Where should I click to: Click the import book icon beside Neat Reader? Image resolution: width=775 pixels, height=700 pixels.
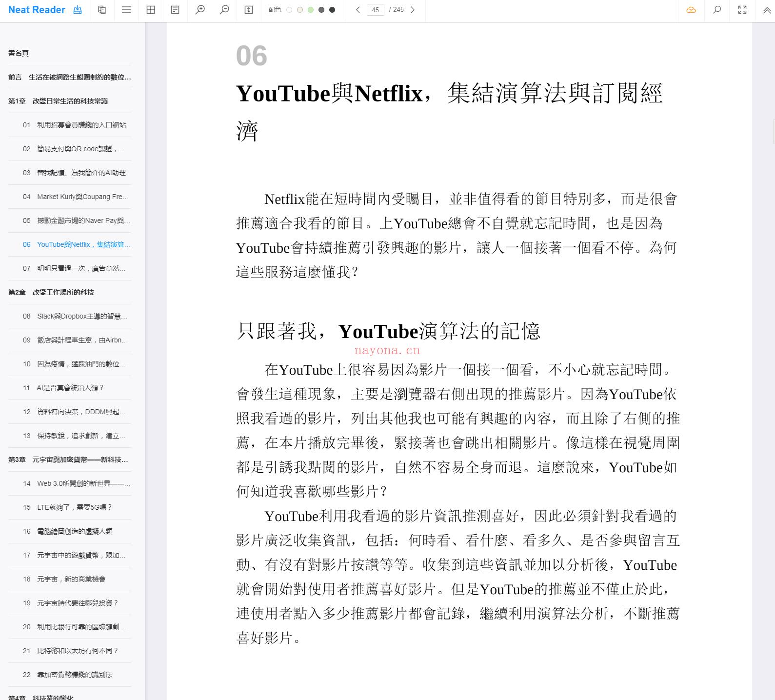78,10
